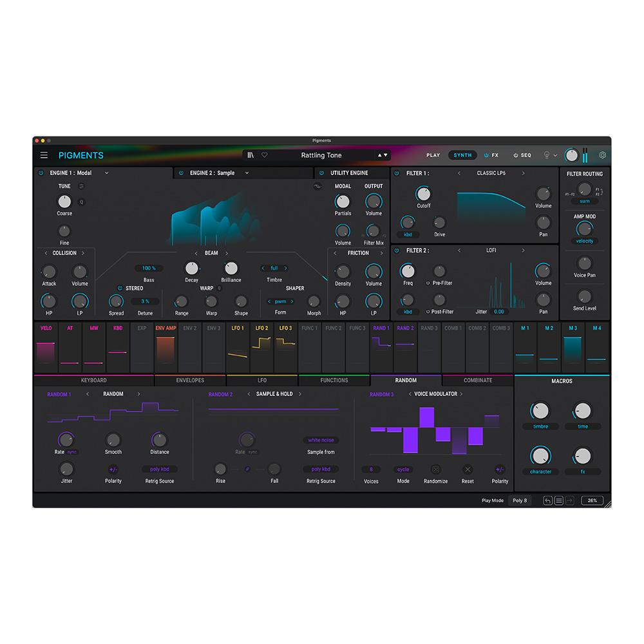Screen dimensions: 644x644
Task: Open the hamburger main menu
Action: [44, 155]
